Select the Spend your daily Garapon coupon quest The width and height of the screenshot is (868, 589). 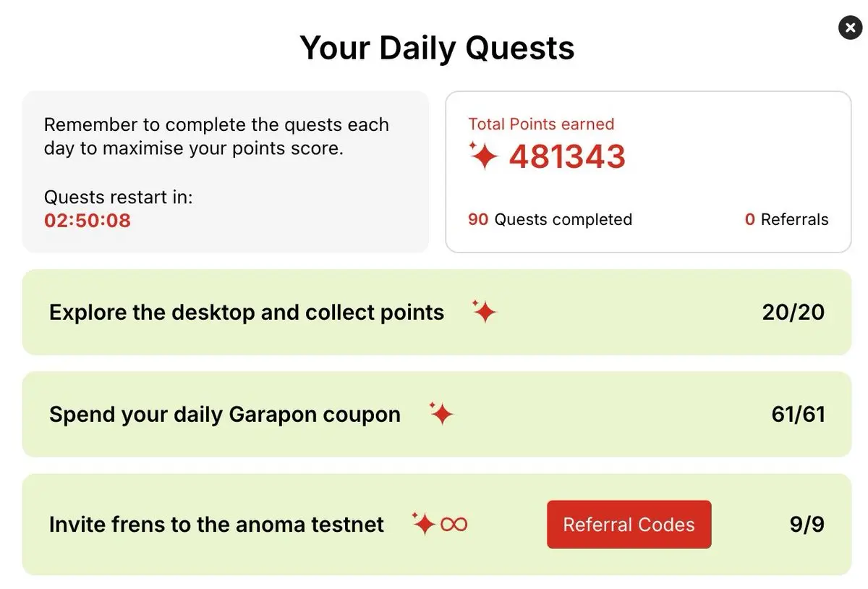click(x=437, y=414)
